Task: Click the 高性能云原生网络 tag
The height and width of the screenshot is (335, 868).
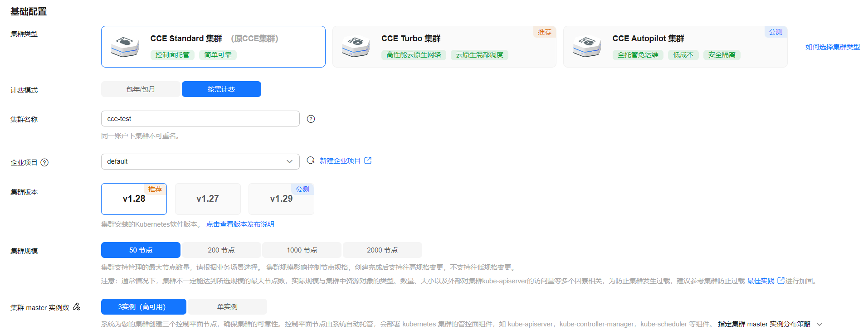Action: pos(414,55)
